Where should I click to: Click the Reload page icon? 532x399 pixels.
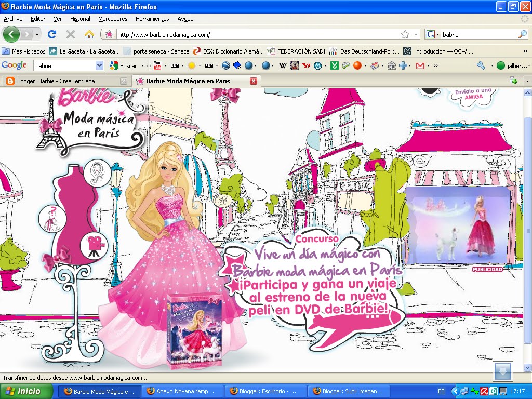[x=52, y=34]
